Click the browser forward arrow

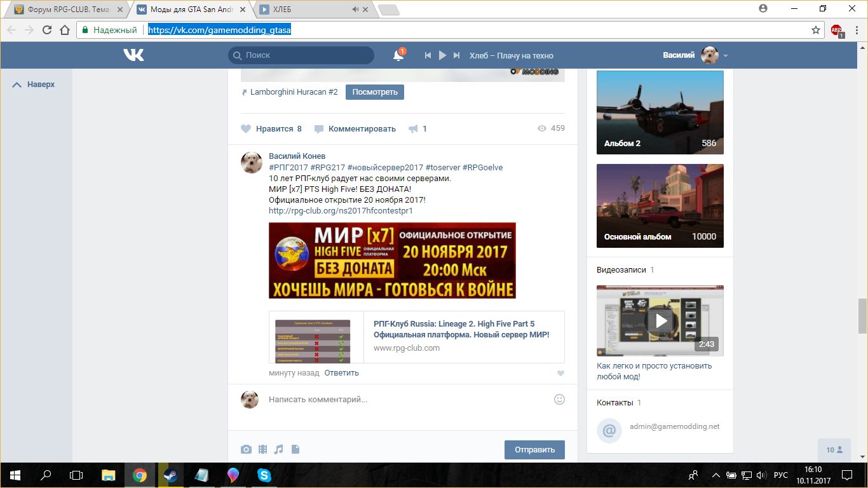(x=29, y=30)
